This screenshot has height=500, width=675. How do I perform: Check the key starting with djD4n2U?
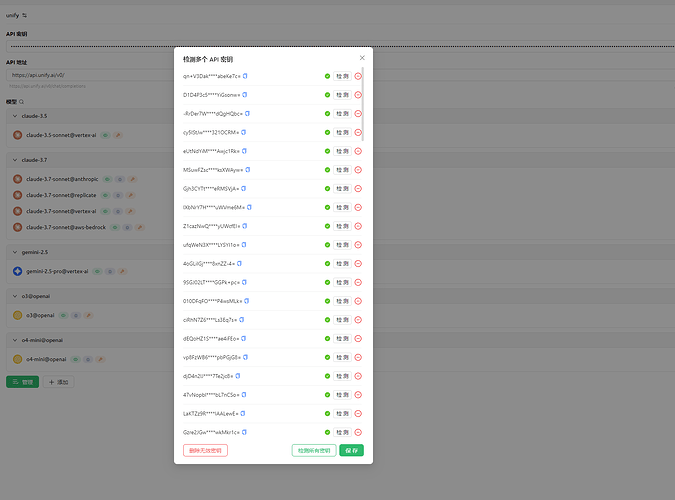click(342, 376)
